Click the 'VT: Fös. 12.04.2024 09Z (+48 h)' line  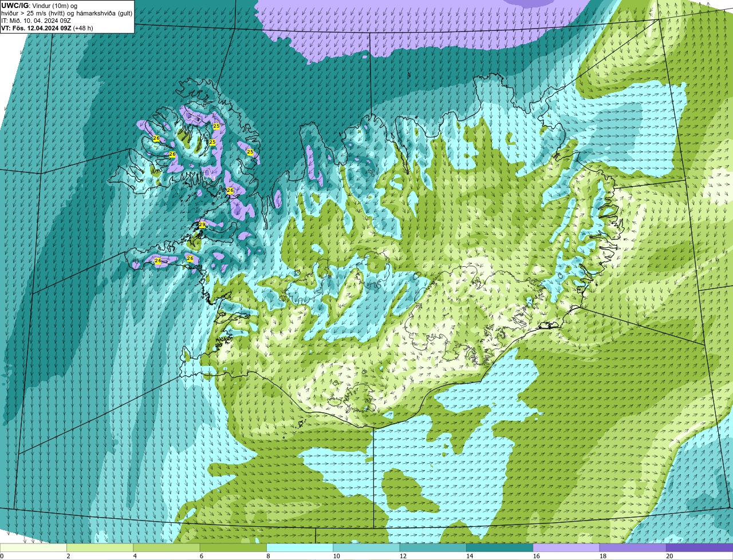47,28
